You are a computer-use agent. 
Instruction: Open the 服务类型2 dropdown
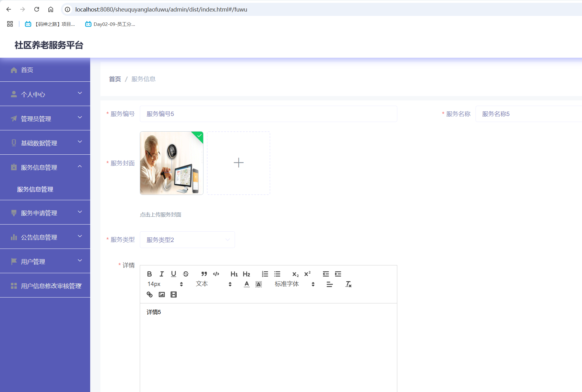[x=187, y=240]
